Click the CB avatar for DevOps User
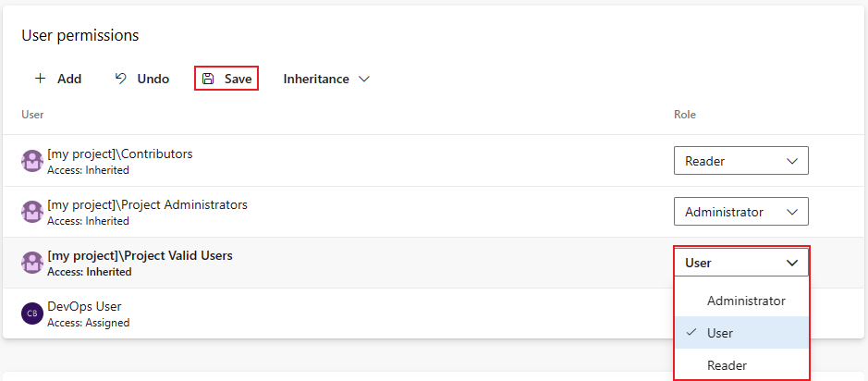 tap(32, 314)
